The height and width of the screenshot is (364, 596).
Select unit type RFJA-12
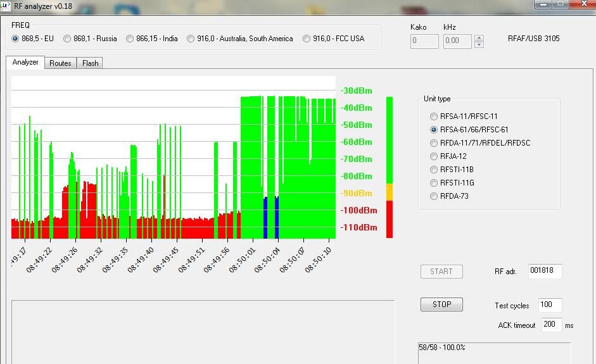click(448, 156)
